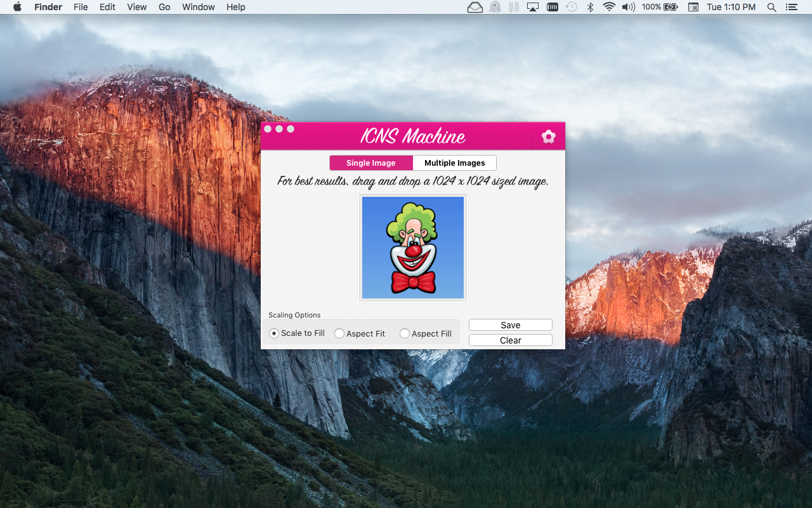Image resolution: width=812 pixels, height=508 pixels.
Task: Open the Apple menu
Action: (16, 7)
